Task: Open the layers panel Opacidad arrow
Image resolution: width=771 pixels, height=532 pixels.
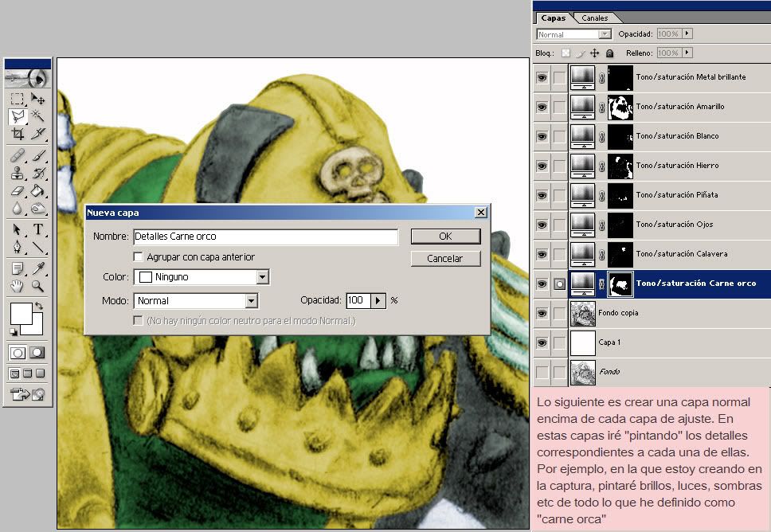Action: point(687,33)
